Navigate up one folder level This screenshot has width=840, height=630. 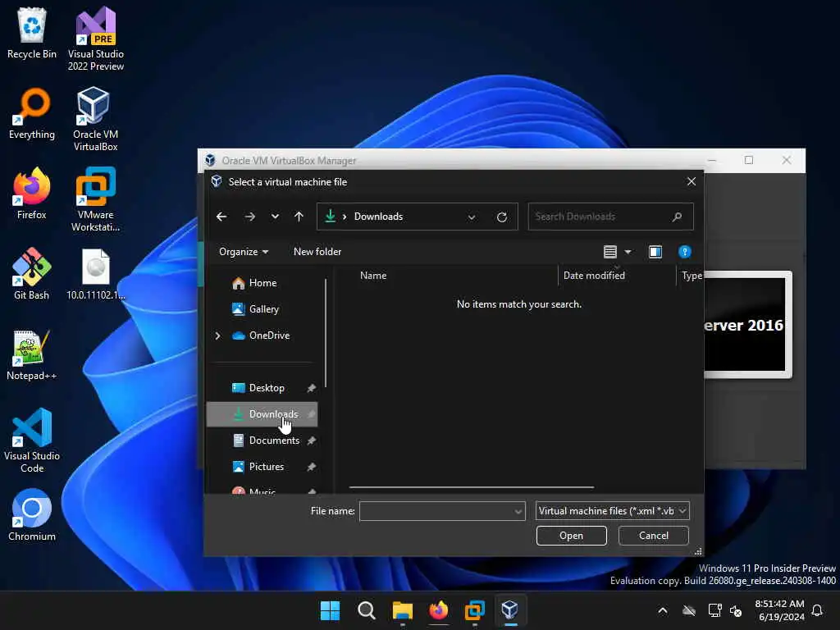coord(299,217)
